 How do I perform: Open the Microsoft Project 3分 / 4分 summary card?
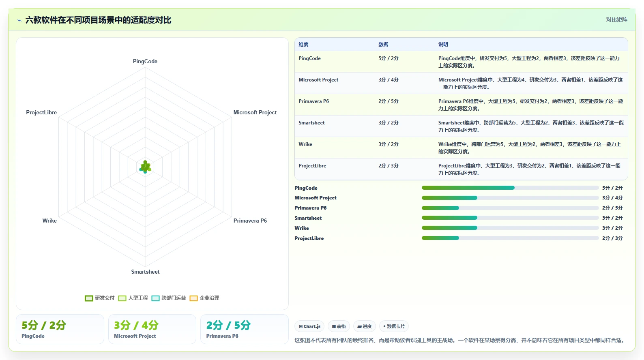point(152,329)
